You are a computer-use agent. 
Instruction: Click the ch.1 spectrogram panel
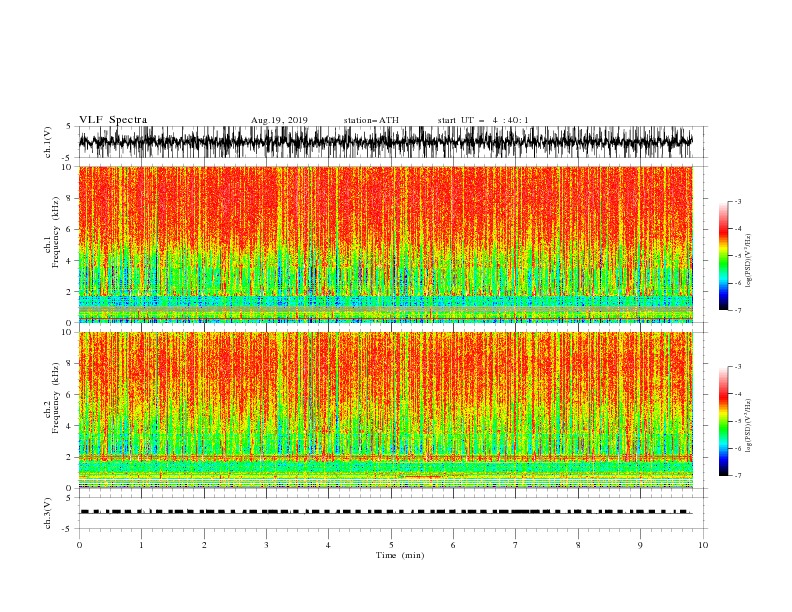386,244
